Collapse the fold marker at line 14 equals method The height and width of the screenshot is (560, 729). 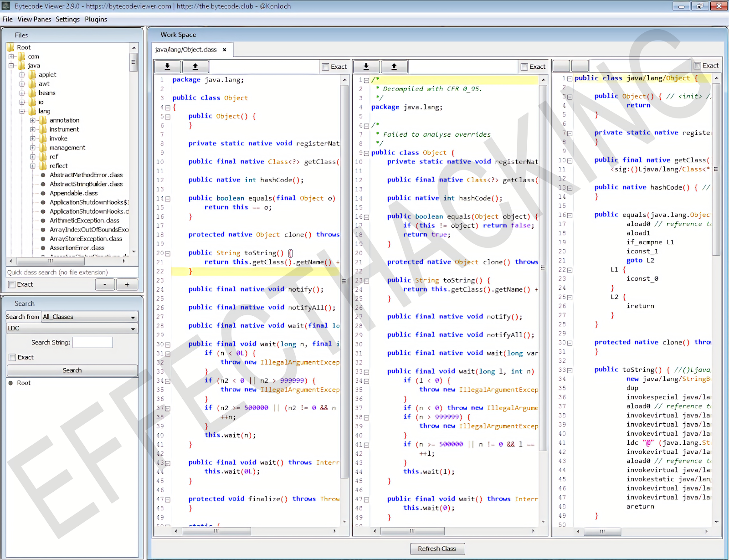[x=168, y=199]
